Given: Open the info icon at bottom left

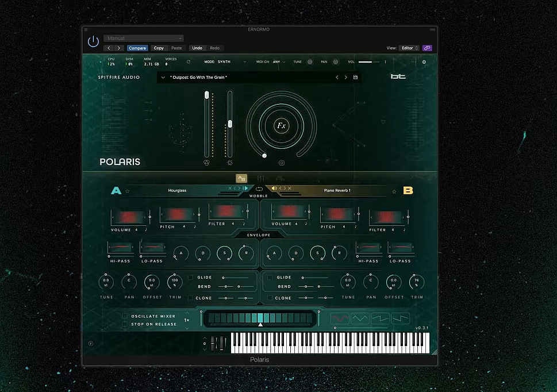Looking at the screenshot, I should [91, 343].
